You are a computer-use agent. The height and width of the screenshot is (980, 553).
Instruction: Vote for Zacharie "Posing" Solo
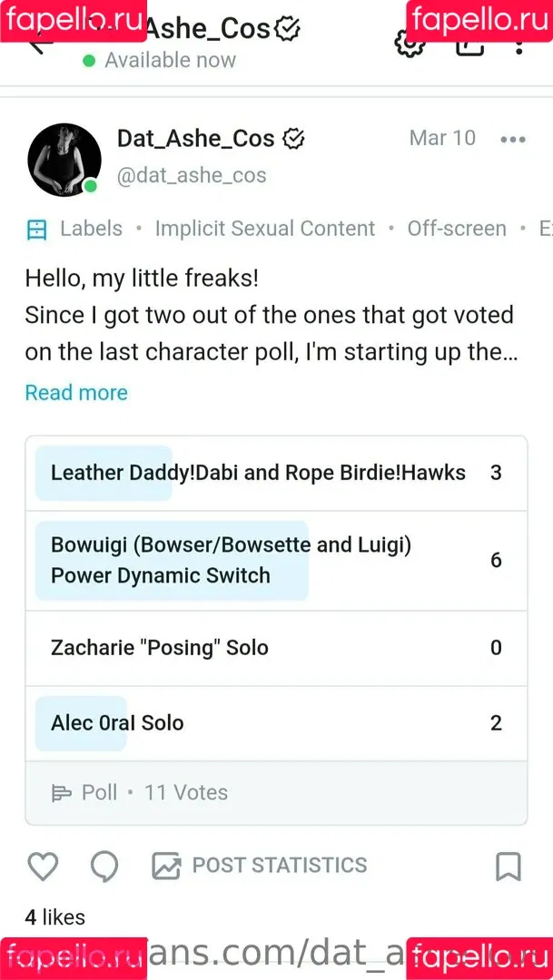[x=276, y=648]
